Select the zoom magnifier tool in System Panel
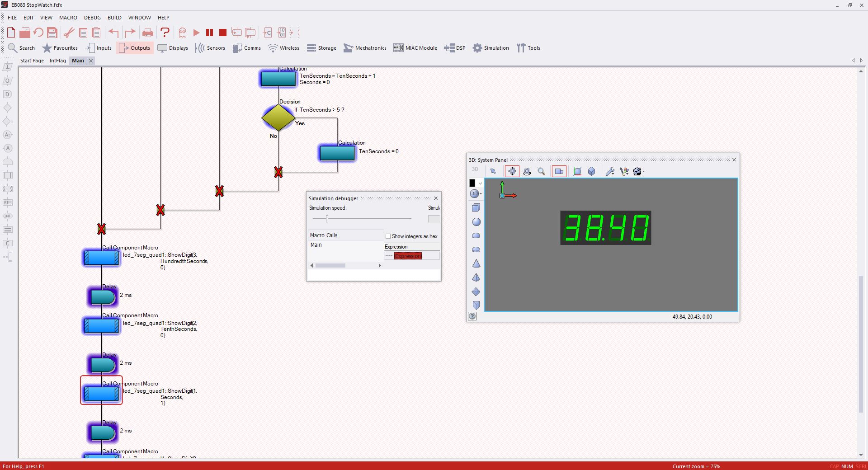 pyautogui.click(x=541, y=171)
